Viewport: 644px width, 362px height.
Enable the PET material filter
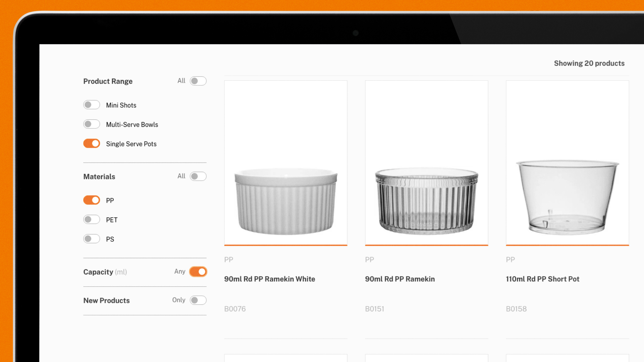(x=92, y=220)
